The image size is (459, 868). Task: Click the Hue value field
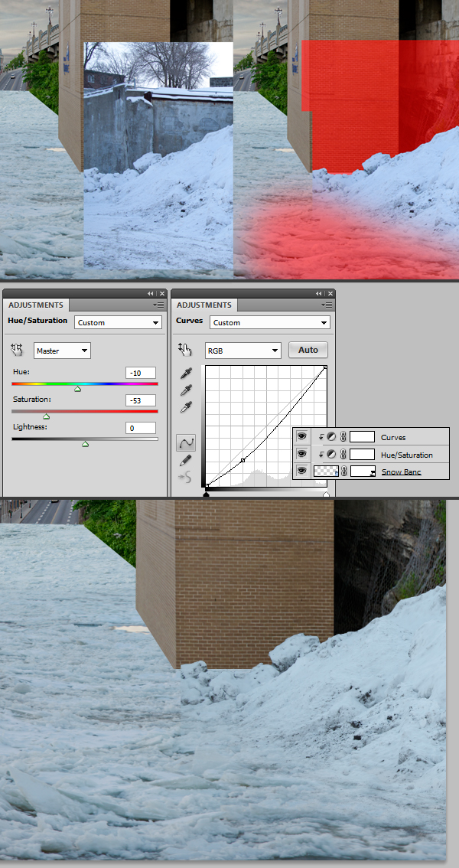pos(141,373)
